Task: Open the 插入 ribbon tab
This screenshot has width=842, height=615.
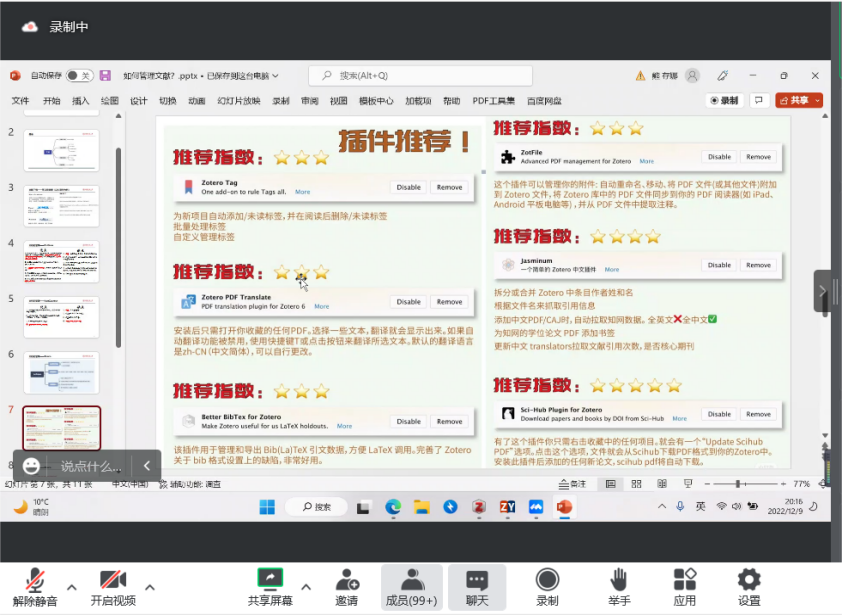Action: [81, 101]
